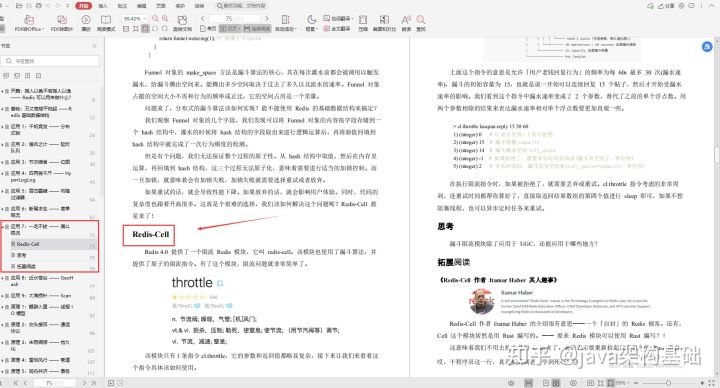Open the PDF转Office conversion tool
Viewport: 720px width, 388px height.
[x=28, y=23]
